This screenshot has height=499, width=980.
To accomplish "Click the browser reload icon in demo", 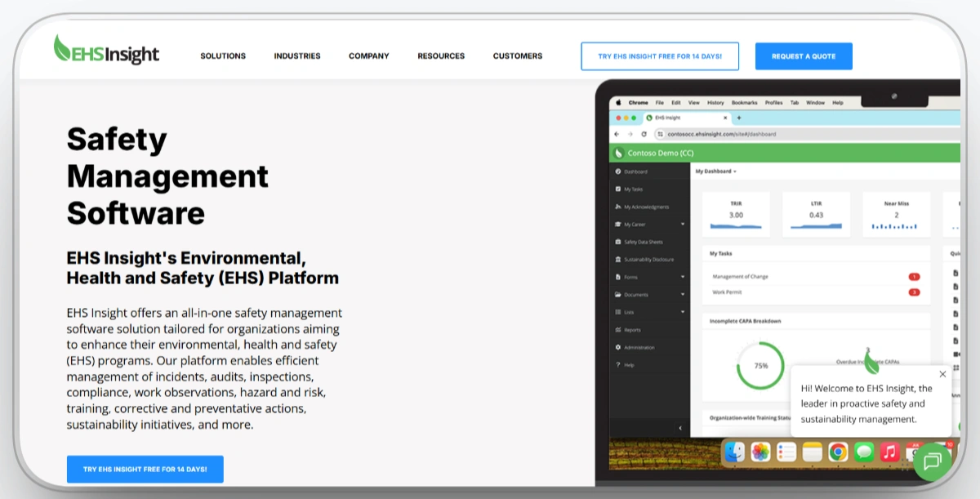I will [x=644, y=134].
